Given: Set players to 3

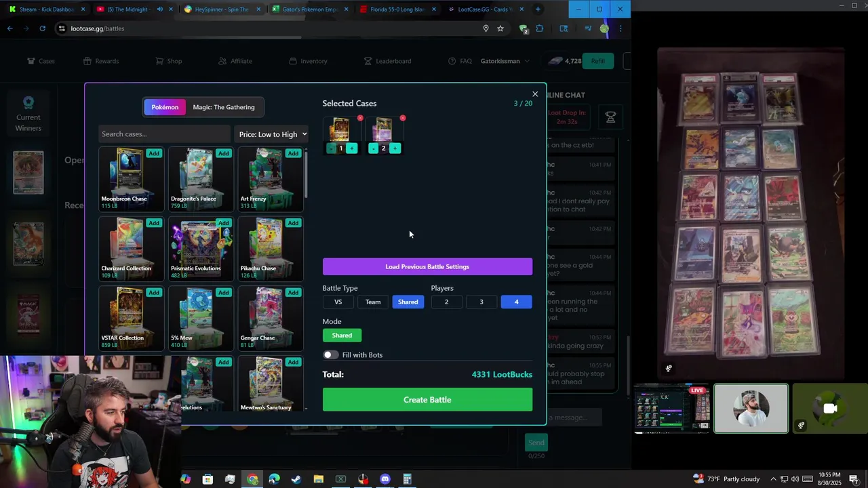Looking at the screenshot, I should (x=481, y=302).
